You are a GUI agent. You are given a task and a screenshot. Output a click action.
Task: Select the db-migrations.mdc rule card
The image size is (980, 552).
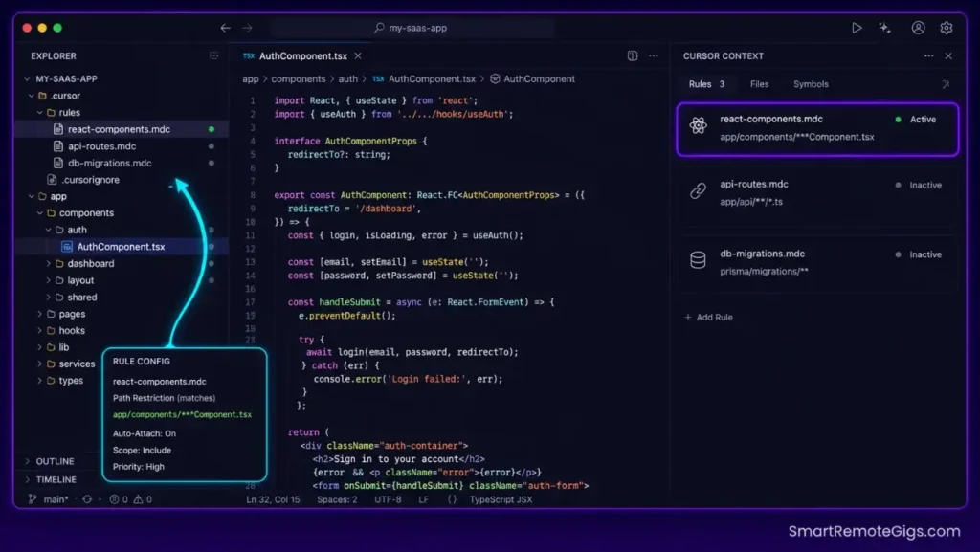click(x=817, y=262)
